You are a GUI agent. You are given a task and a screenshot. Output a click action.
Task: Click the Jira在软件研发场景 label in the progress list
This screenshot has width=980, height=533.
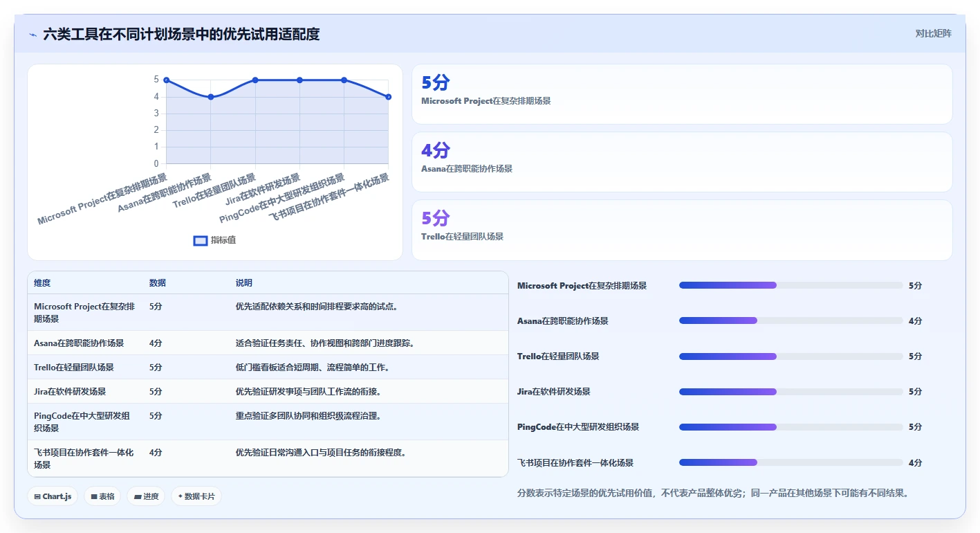[554, 391]
